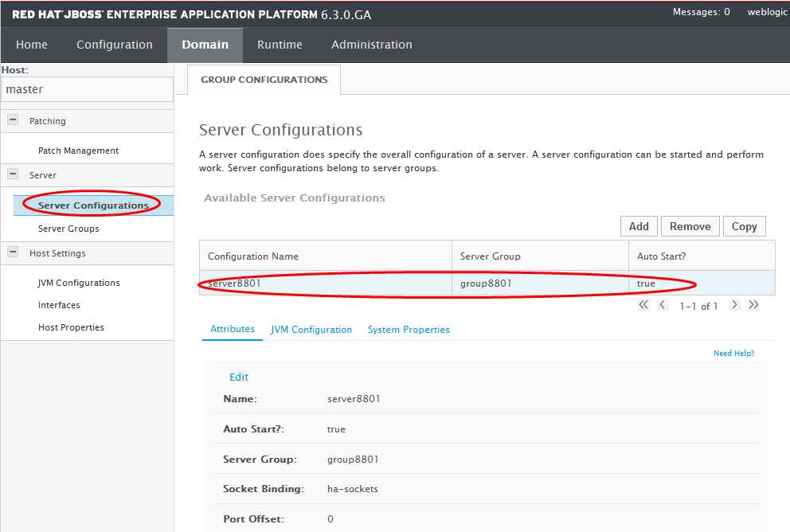The height and width of the screenshot is (532, 790).
Task: Select the Domain menu tab
Action: click(205, 45)
